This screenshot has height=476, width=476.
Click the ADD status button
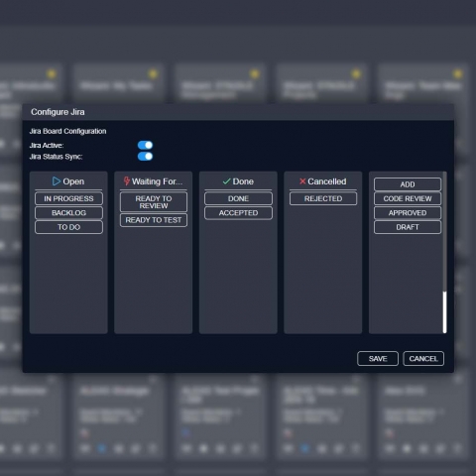tap(408, 184)
